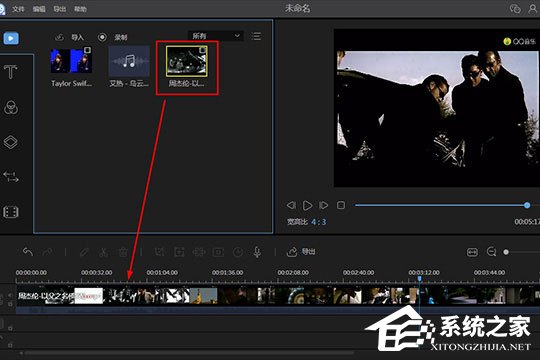Screen dimensions: 540x360
Task: Click the application logo icon
Action: [2, 9]
